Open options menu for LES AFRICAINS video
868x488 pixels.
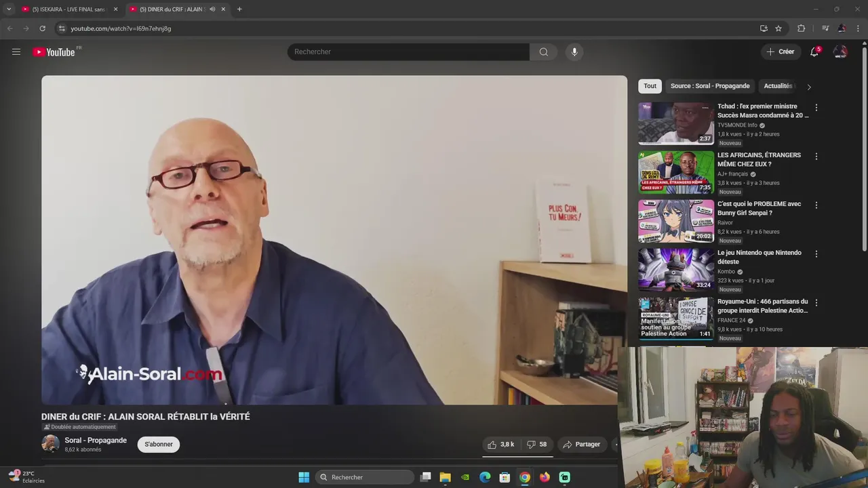816,157
